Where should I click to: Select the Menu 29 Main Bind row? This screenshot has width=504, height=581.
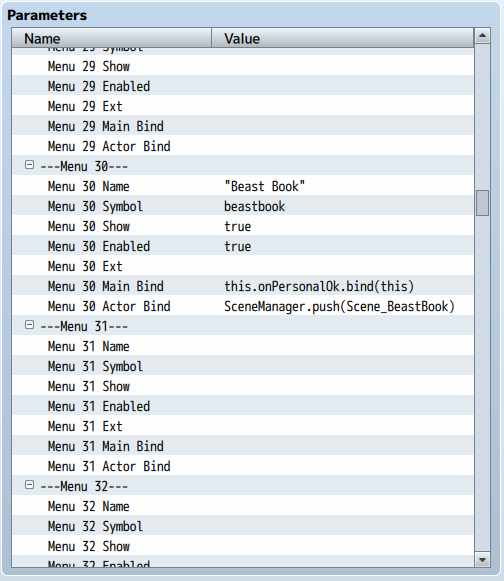243,126
